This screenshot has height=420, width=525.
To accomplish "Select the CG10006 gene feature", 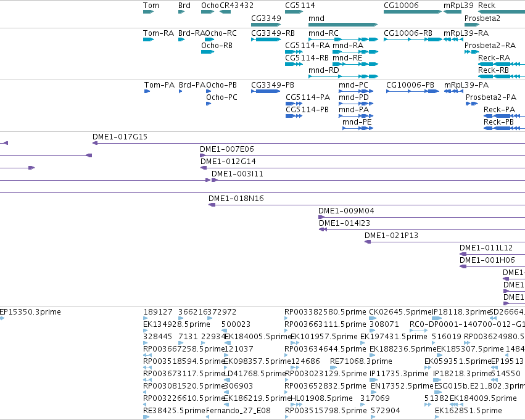I will [413, 12].
